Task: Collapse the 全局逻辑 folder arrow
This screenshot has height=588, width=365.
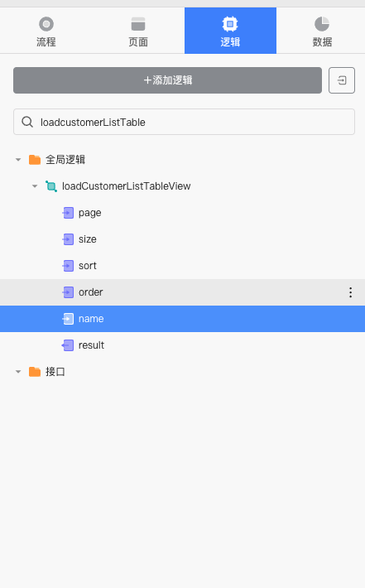Action: [18, 160]
